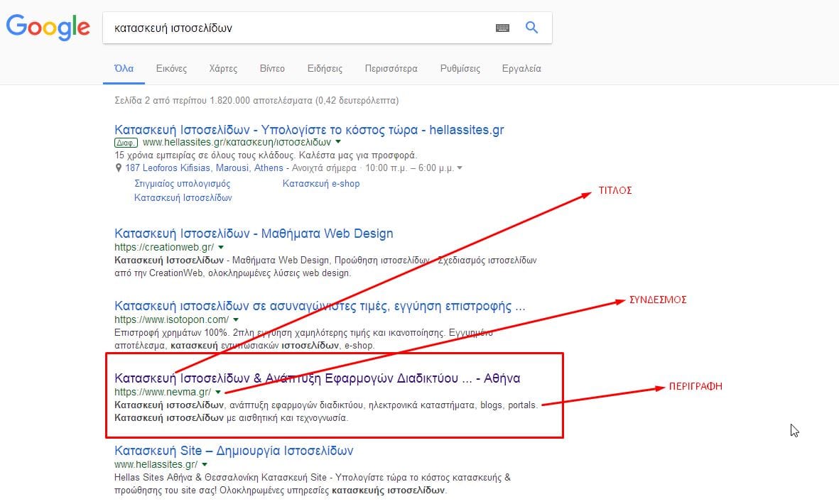
Task: Expand the opening hours dropdown arrow
Action: (460, 168)
